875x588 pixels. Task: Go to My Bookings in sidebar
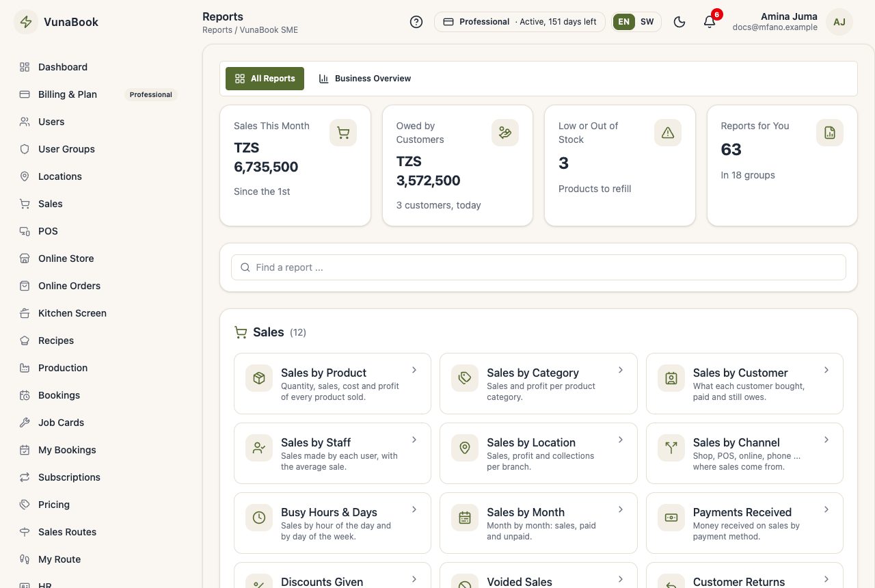(97, 450)
